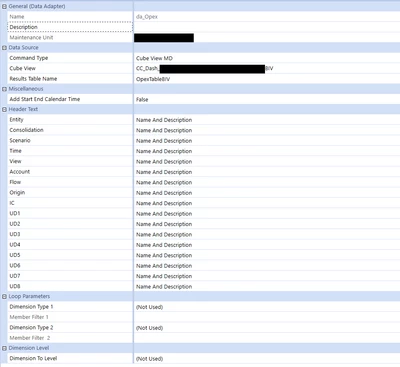
Task: Collapse the General (Data Adapter) section
Action: click(x=4, y=6)
